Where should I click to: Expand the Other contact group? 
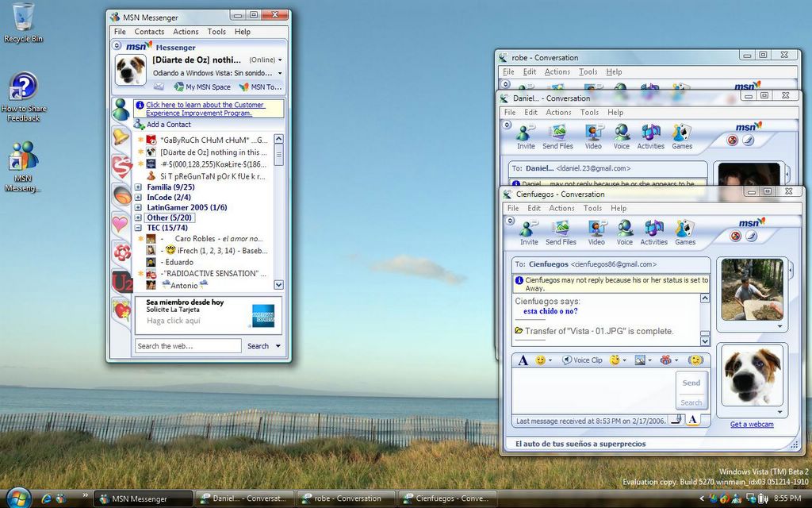(x=138, y=217)
